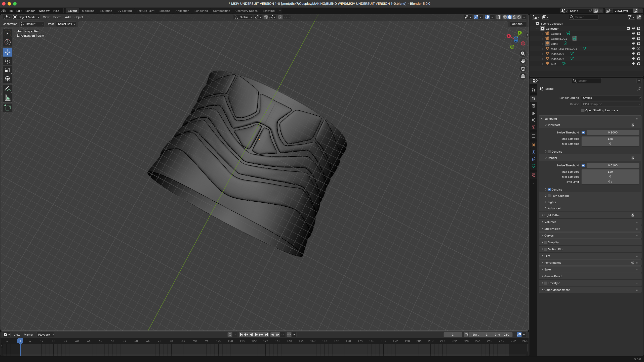Click the camera view icon in viewport gizmos
This screenshot has width=644, height=362.
523,68
